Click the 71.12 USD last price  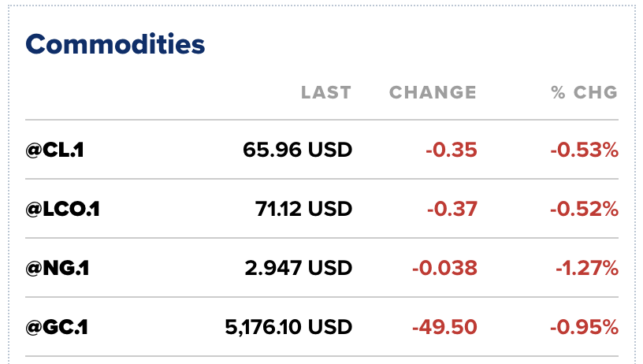pos(303,208)
